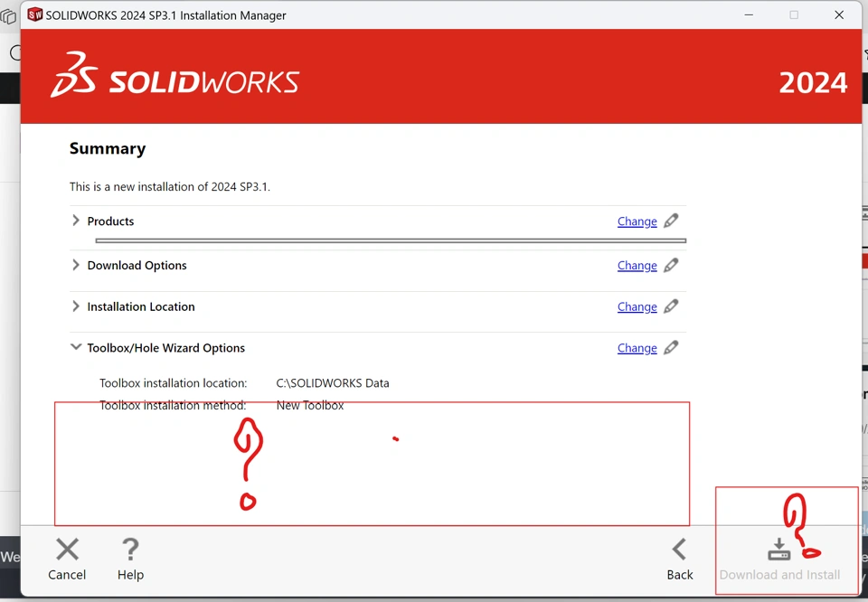Viewport: 868px width, 602px height.
Task: Close the Installation Manager window
Action: [839, 15]
